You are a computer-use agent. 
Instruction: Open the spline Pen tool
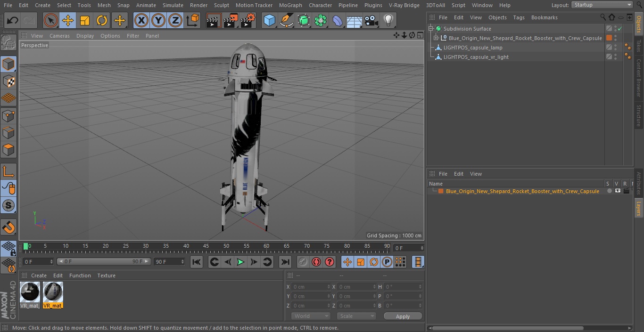coord(287,20)
